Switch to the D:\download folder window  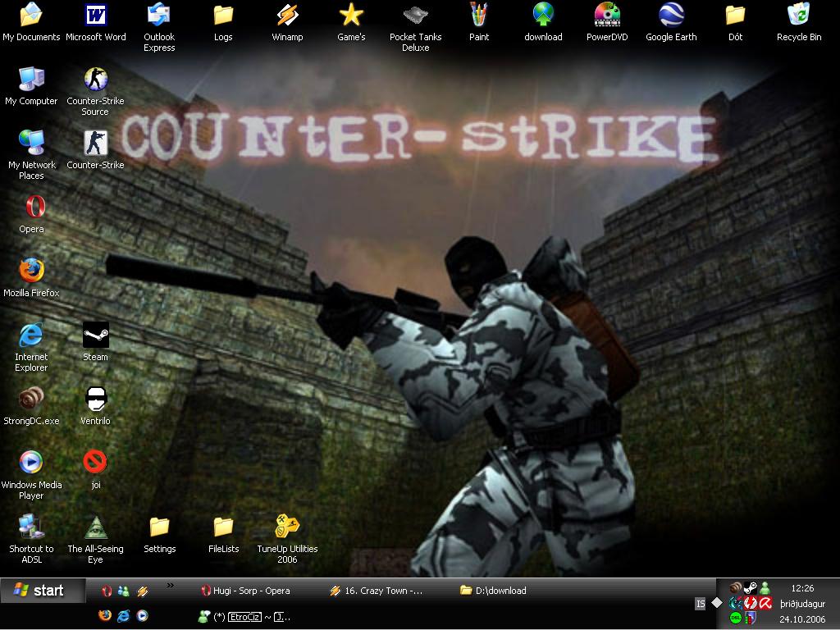[494, 591]
